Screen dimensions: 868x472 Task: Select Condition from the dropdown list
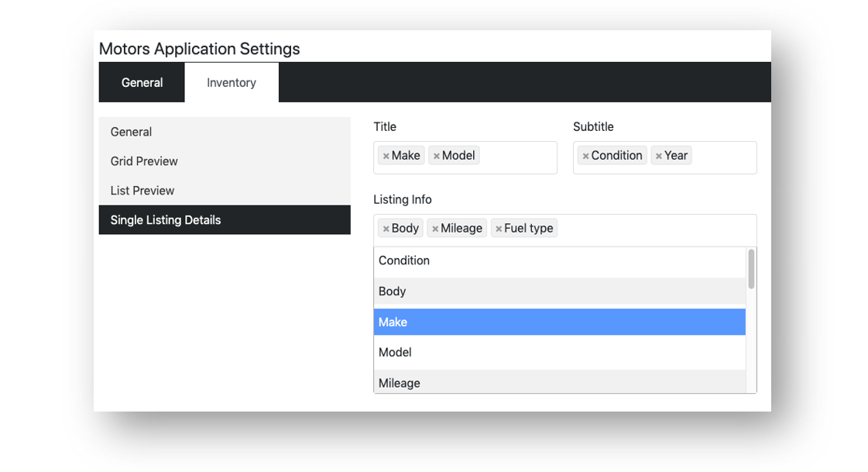click(x=559, y=261)
